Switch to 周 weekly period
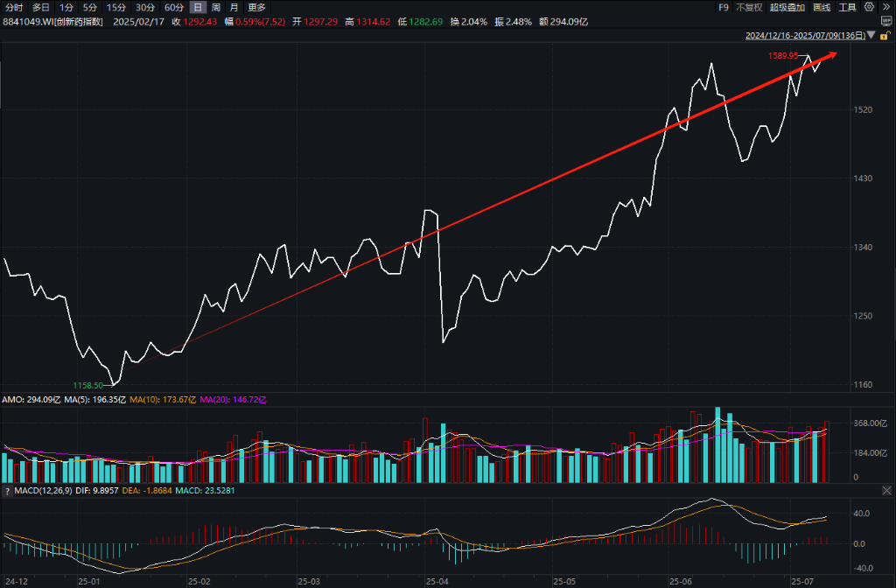 (215, 7)
